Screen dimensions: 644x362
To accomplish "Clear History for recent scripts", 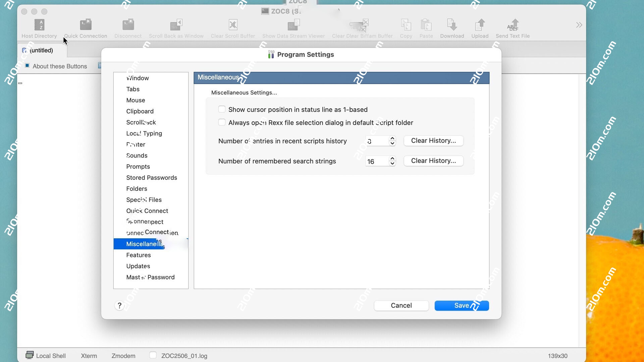I will (x=433, y=141).
